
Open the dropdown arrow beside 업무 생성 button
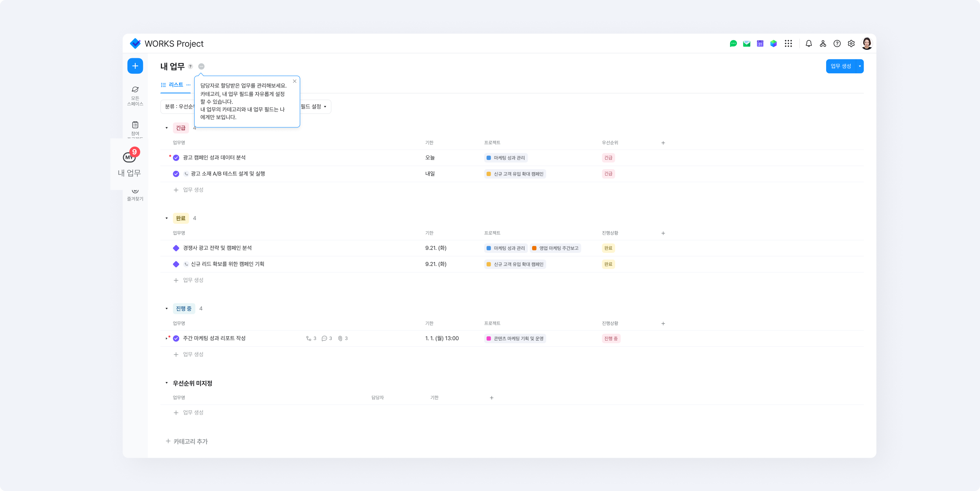(x=859, y=66)
